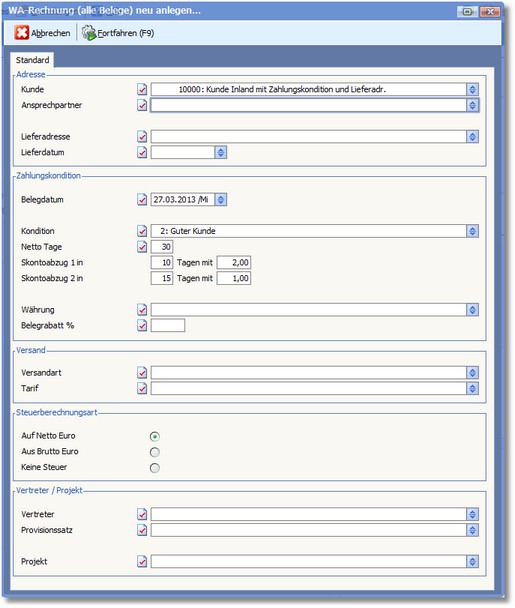Image resolution: width=515 pixels, height=608 pixels.
Task: Click the icon beside the Ansprechpartner field
Action: 142,105
